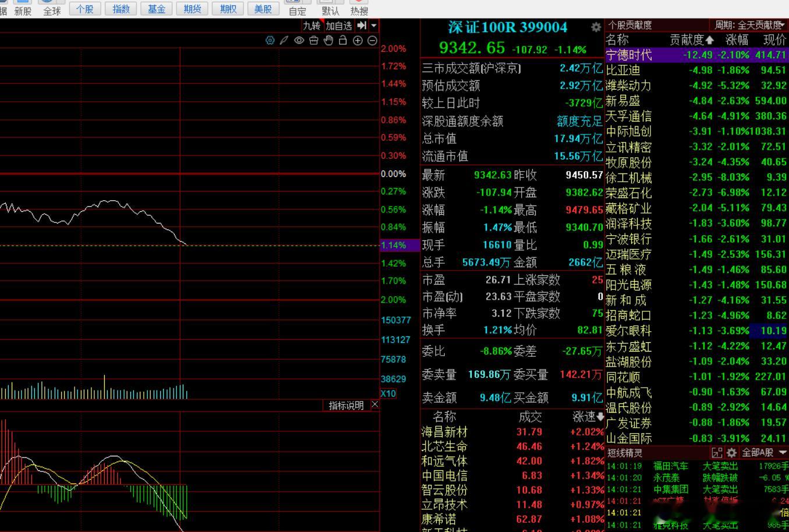Open 短线精灵 settings gear icon
789x532 pixels.
pos(731,452)
